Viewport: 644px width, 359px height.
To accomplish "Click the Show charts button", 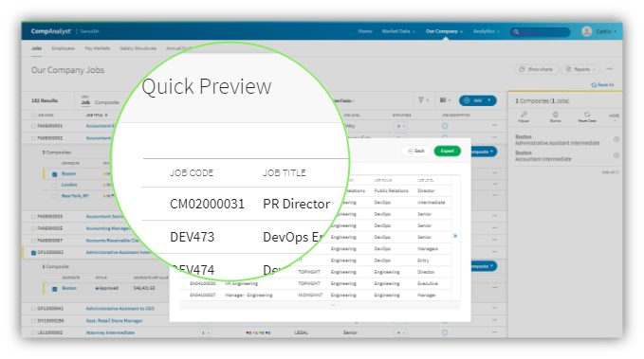I will (537, 69).
